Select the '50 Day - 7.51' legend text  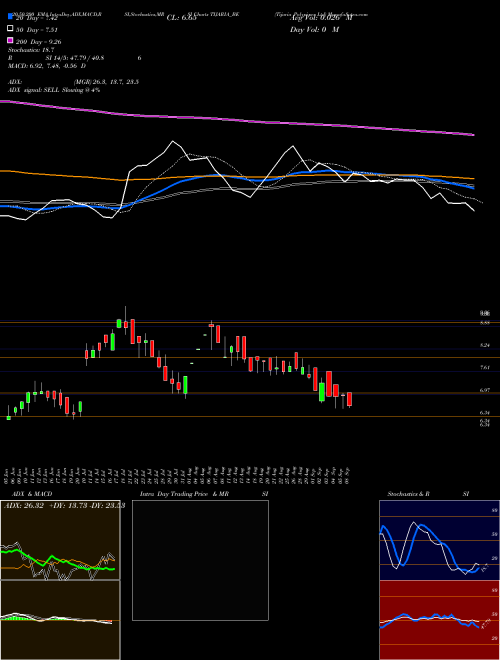click(37, 29)
